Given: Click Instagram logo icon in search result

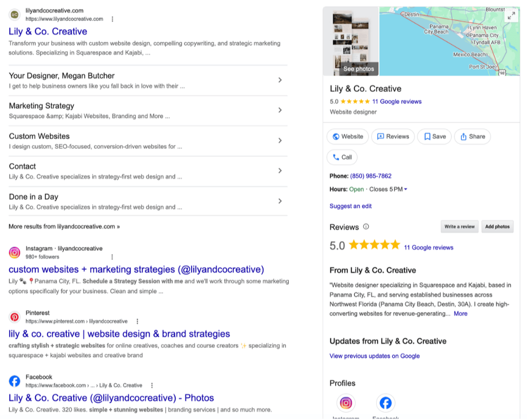Looking at the screenshot, I should pyautogui.click(x=15, y=252).
